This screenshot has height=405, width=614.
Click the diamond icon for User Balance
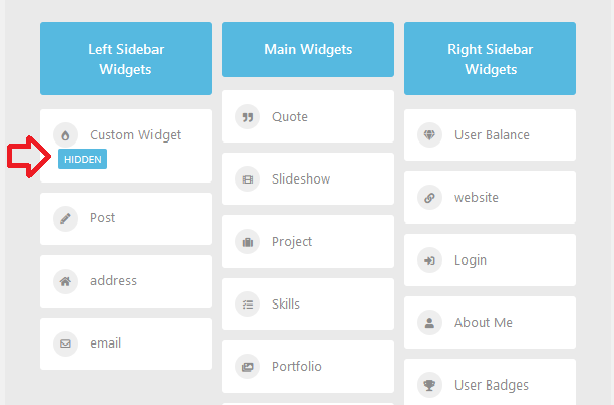point(430,135)
